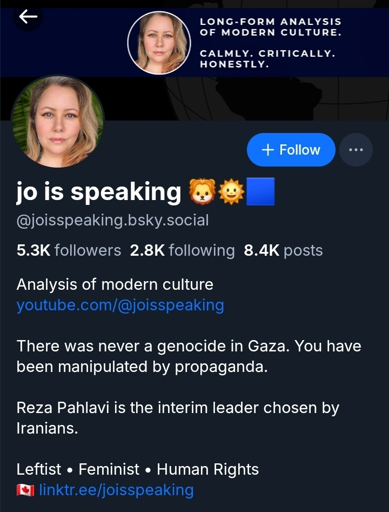The image size is (389, 512).
Task: Click the jo is speaking display name
Action: (x=99, y=192)
